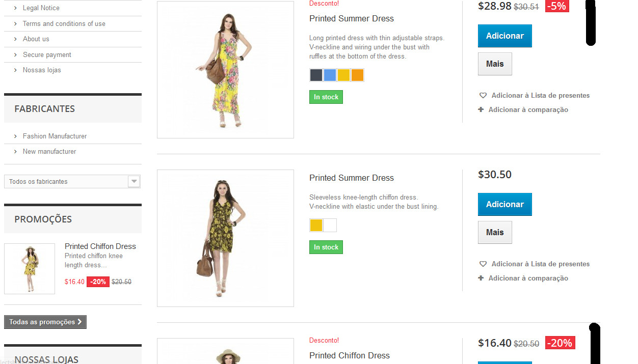This screenshot has width=638, height=364.
Task: Click Mais button for $30.50 dress
Action: click(495, 233)
